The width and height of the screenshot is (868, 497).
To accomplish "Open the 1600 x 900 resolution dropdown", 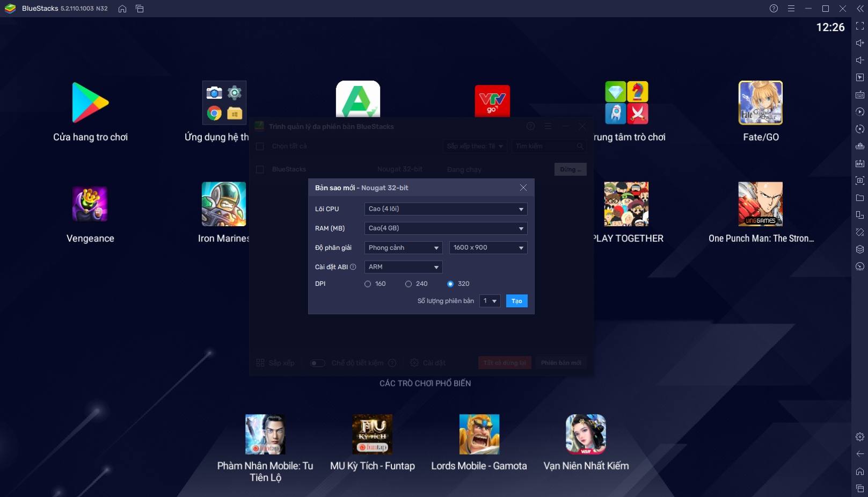I will pos(488,248).
